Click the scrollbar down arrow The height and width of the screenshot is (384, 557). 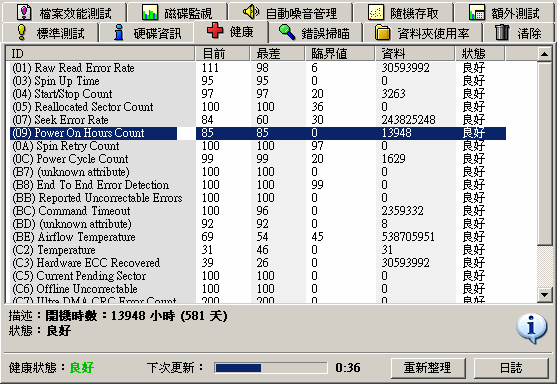pos(545,294)
